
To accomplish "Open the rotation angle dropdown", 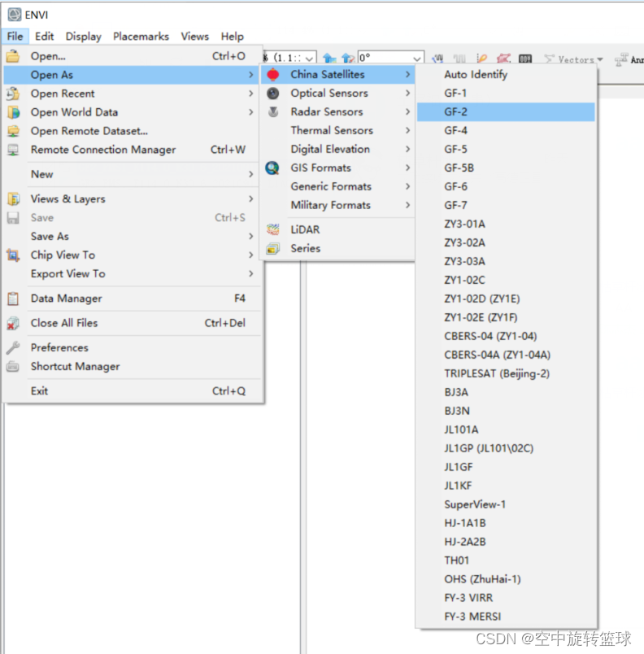I will point(417,58).
